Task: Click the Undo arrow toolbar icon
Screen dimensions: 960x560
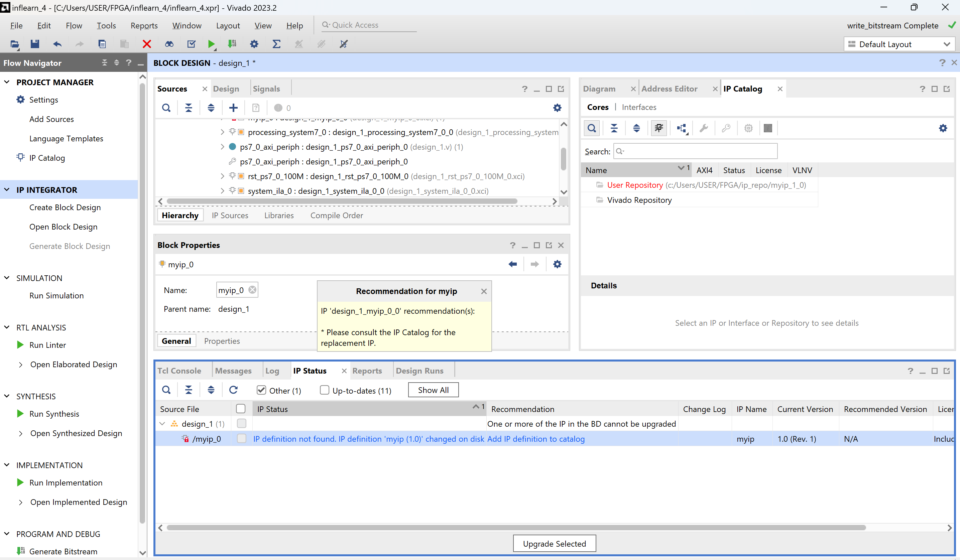Action: pyautogui.click(x=57, y=44)
